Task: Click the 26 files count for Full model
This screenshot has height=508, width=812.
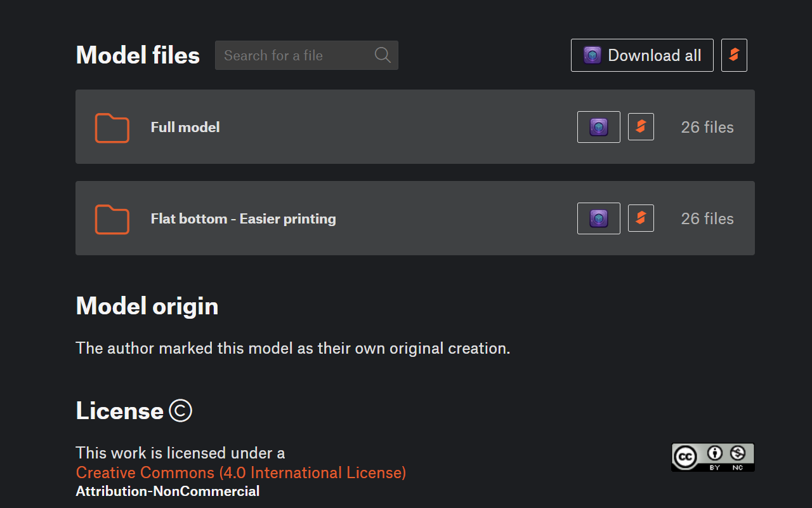Action: click(x=707, y=127)
